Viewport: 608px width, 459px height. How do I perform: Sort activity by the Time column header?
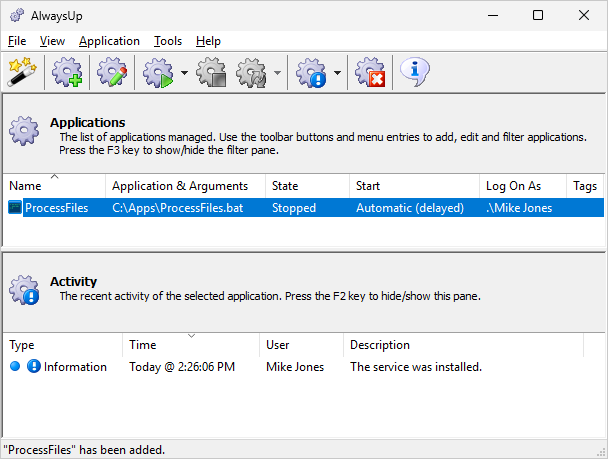(190, 345)
